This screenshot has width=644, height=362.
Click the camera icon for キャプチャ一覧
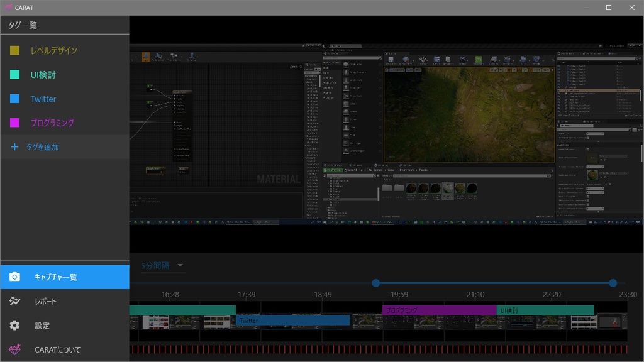point(15,277)
